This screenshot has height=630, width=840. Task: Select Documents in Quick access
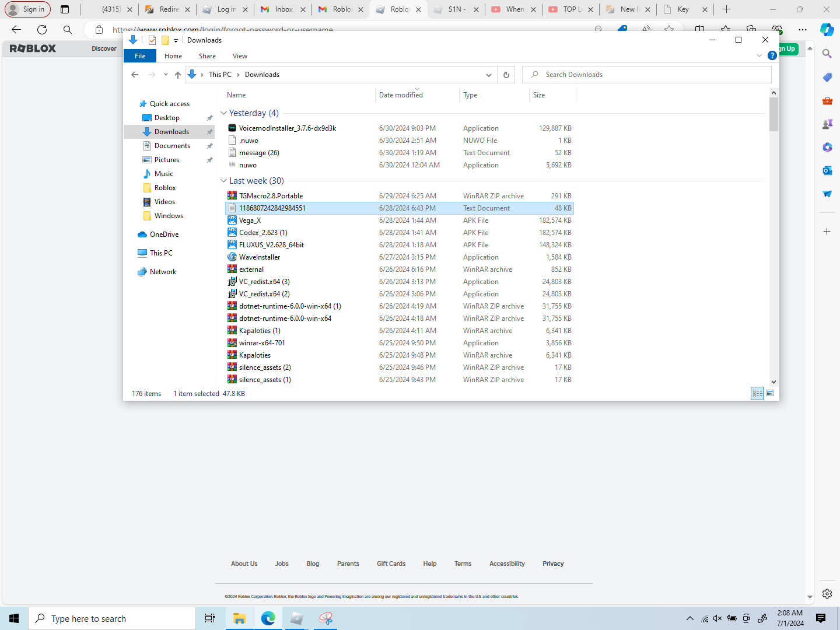pyautogui.click(x=172, y=146)
